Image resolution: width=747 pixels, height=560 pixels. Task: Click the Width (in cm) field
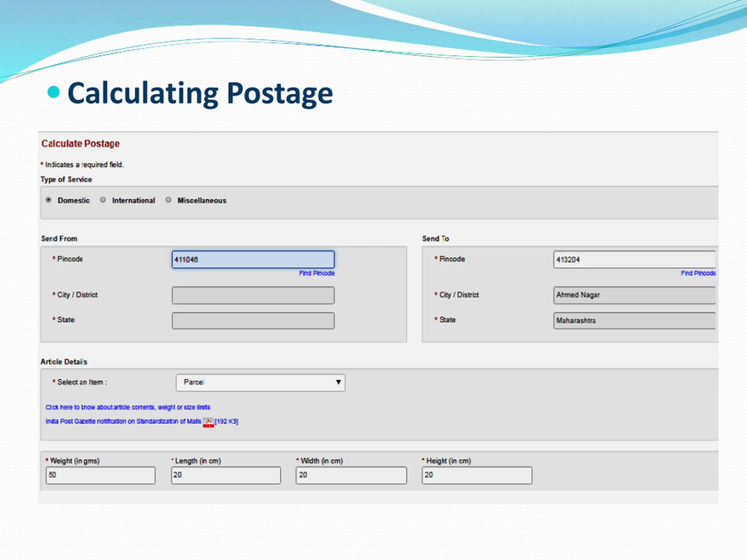(351, 475)
